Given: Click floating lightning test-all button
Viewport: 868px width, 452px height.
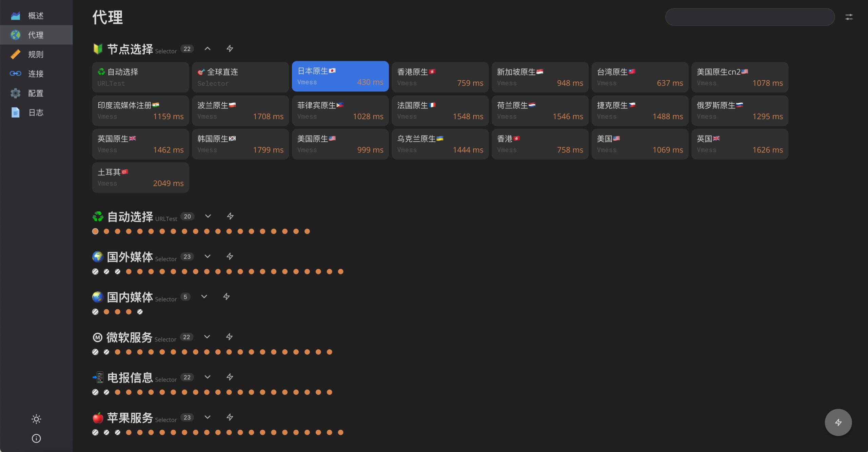Looking at the screenshot, I should (x=838, y=422).
